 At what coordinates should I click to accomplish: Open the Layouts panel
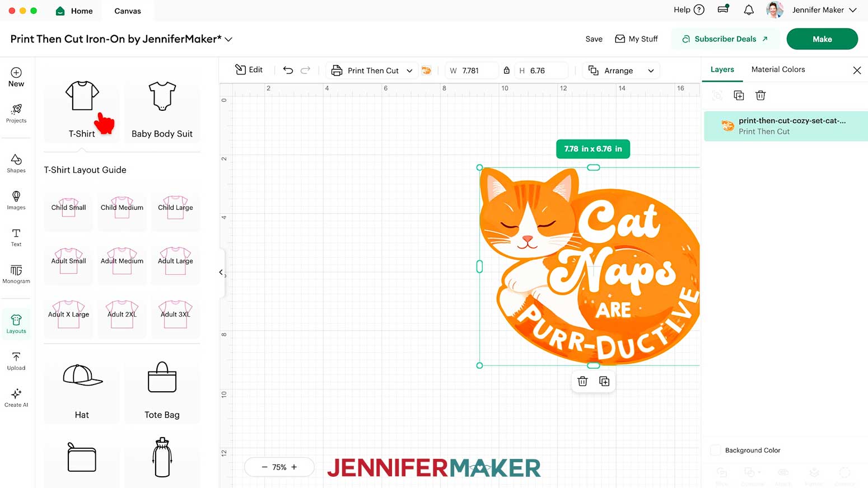click(x=16, y=324)
